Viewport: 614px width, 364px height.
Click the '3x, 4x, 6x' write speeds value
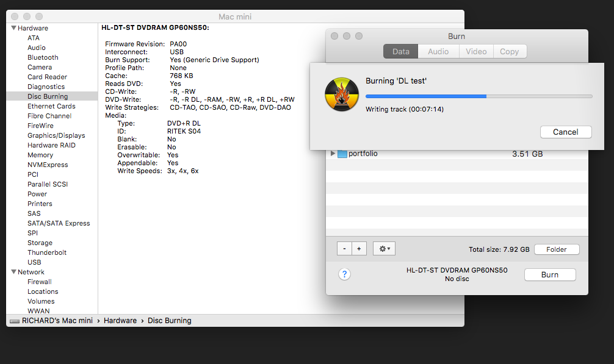183,171
